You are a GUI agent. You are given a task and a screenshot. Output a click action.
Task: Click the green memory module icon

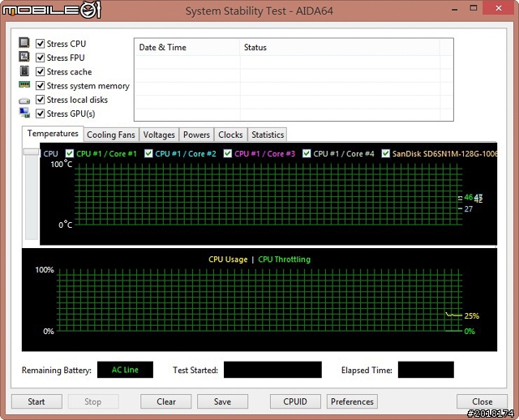[24, 84]
